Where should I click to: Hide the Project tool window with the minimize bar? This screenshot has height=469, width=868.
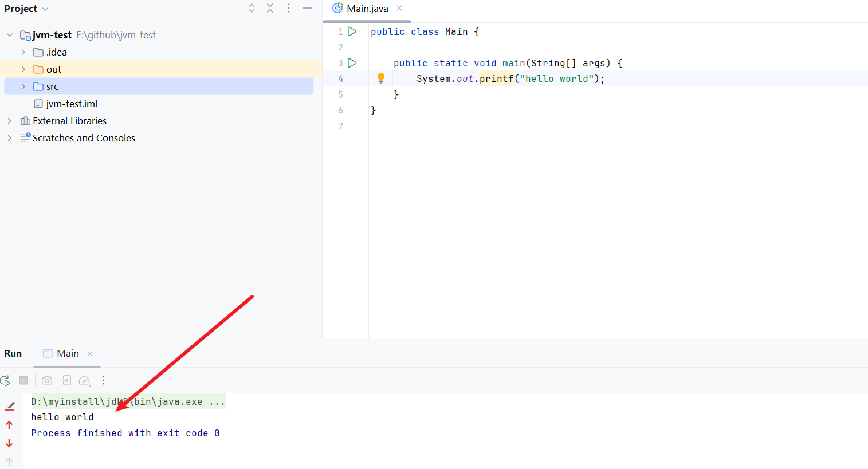click(307, 8)
